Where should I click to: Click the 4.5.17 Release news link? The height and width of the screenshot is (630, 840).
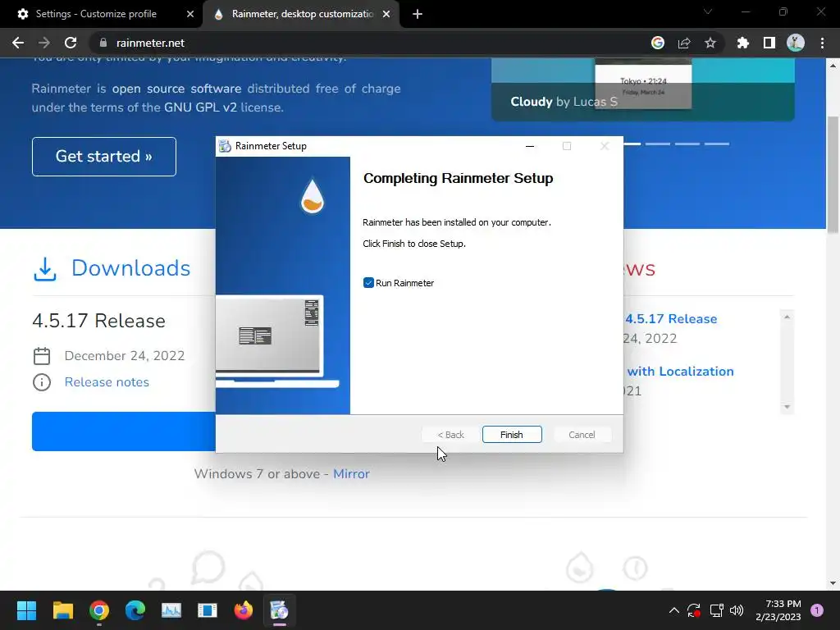[671, 319]
